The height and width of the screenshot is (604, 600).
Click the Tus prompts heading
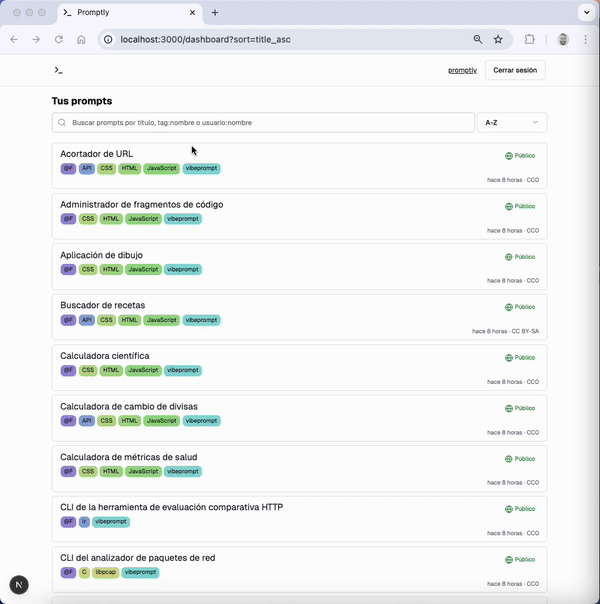point(82,101)
